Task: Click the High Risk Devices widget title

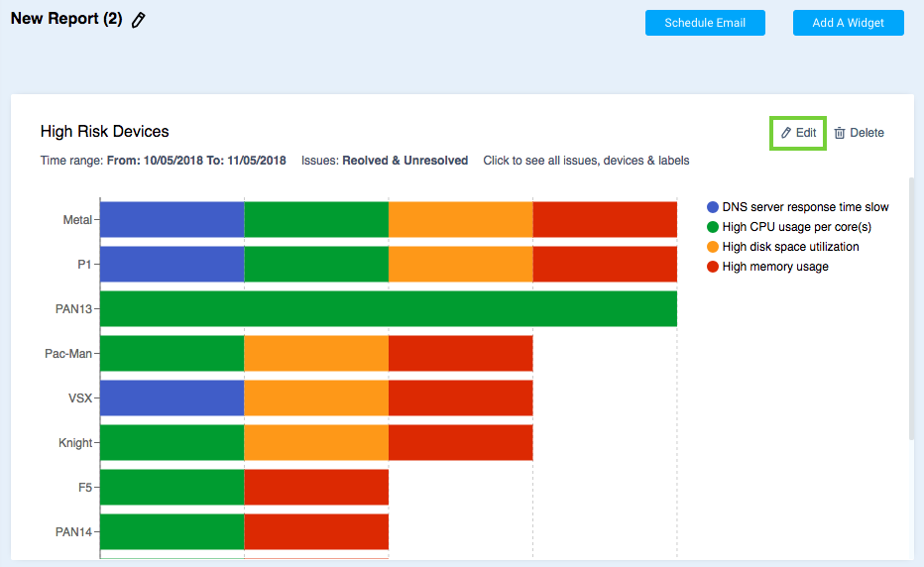Action: pos(105,131)
